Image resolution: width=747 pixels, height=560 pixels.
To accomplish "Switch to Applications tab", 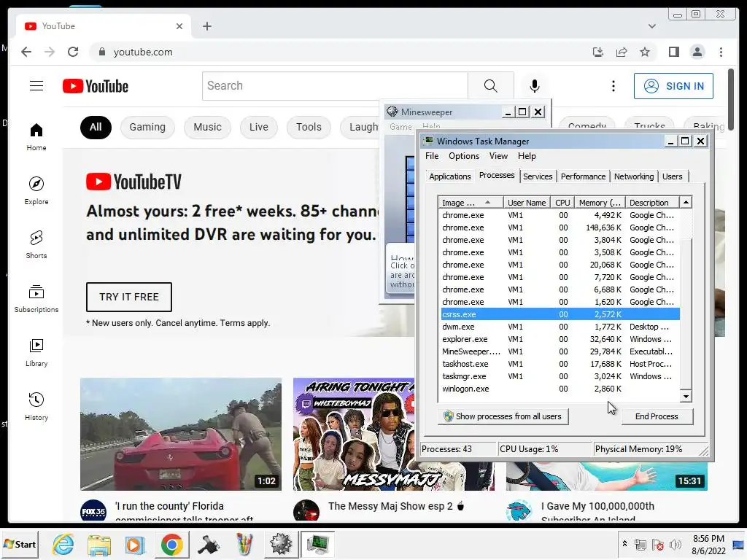I will coord(449,176).
